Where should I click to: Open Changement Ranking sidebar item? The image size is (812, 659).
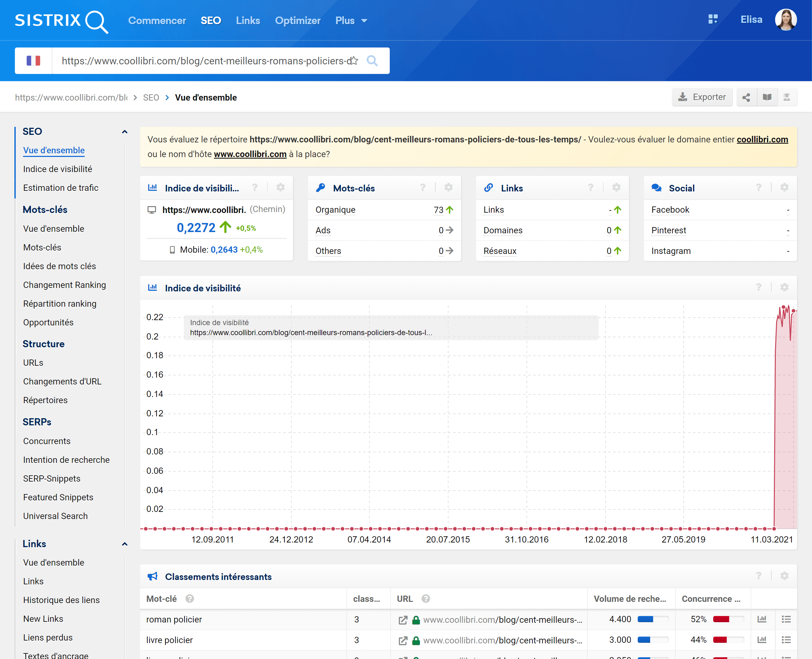pyautogui.click(x=65, y=285)
